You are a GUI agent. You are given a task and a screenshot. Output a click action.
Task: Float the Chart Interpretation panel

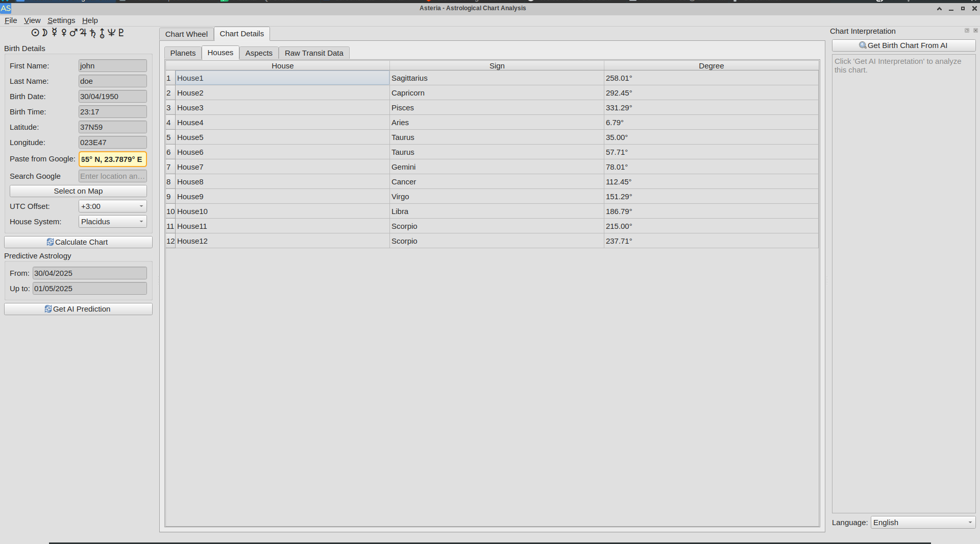coord(967,31)
